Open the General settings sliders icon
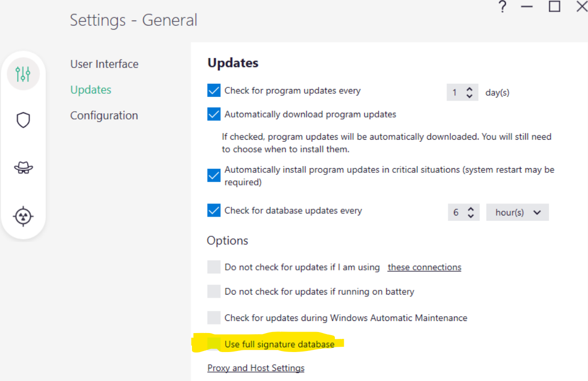588x381 pixels. [23, 74]
